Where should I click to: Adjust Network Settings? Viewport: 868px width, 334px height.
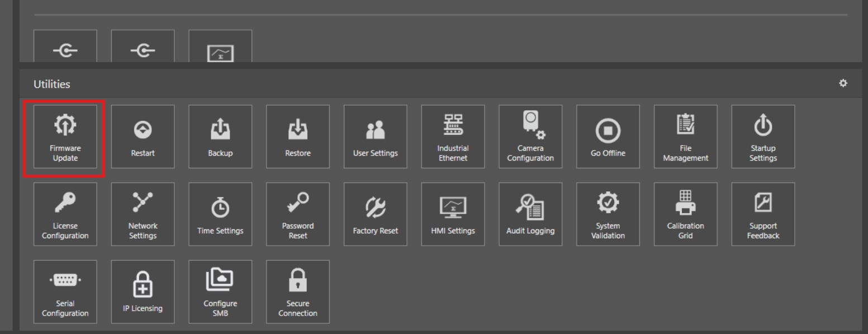(143, 214)
